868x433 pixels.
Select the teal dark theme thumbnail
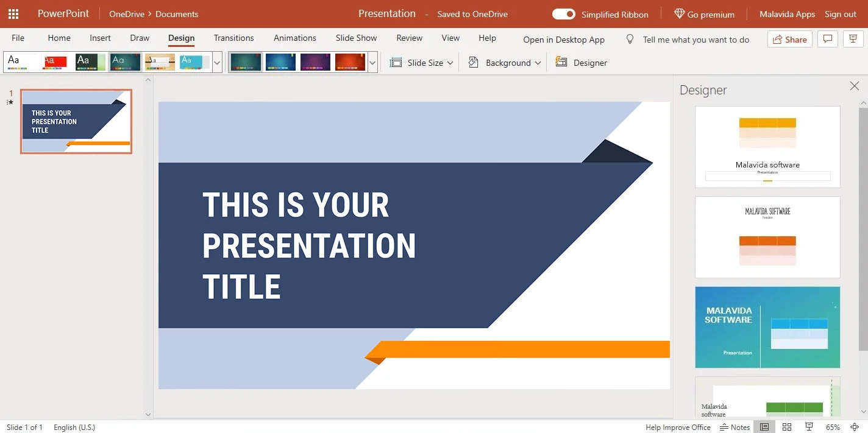pyautogui.click(x=125, y=62)
